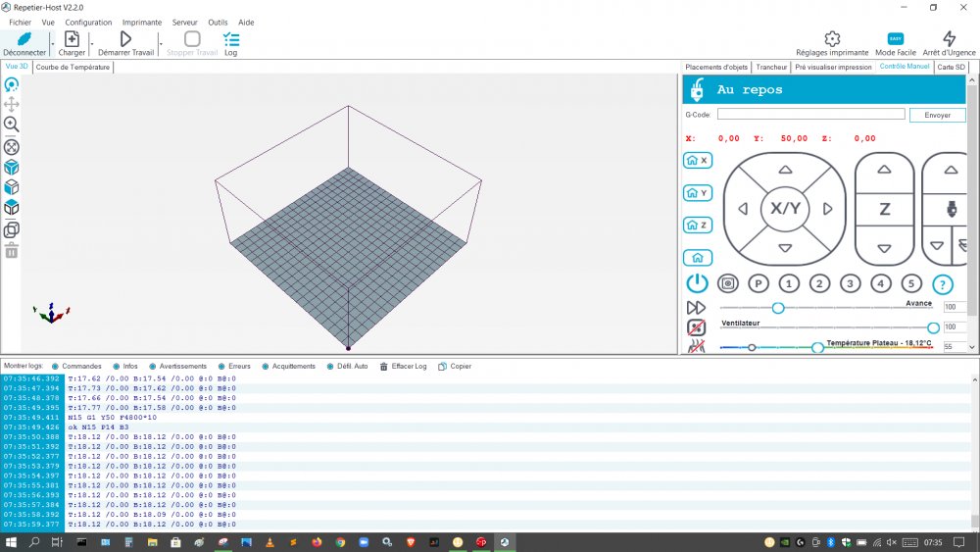
Task: Click Envoyer to send G-Code
Action: [x=937, y=115]
